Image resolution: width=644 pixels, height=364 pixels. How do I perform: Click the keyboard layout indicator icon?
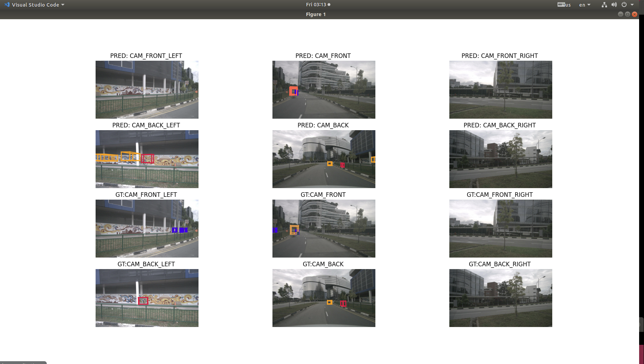click(x=561, y=5)
